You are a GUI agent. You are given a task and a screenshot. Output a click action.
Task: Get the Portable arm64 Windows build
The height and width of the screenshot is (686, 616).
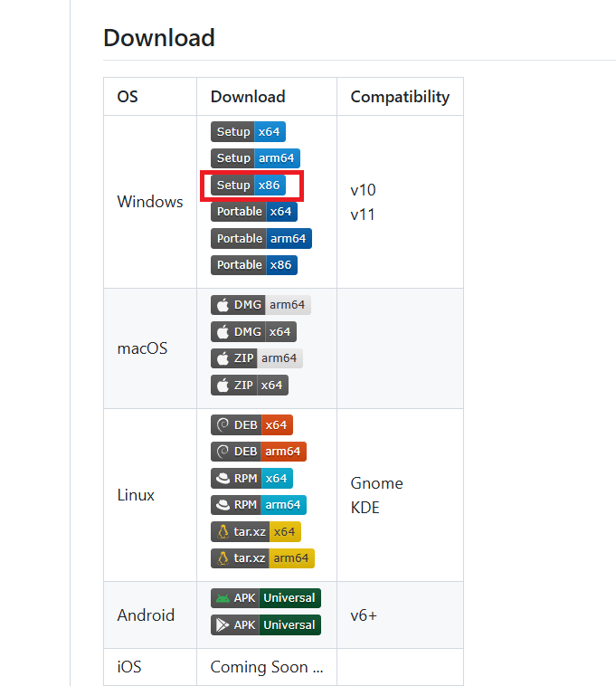pyautogui.click(x=261, y=239)
